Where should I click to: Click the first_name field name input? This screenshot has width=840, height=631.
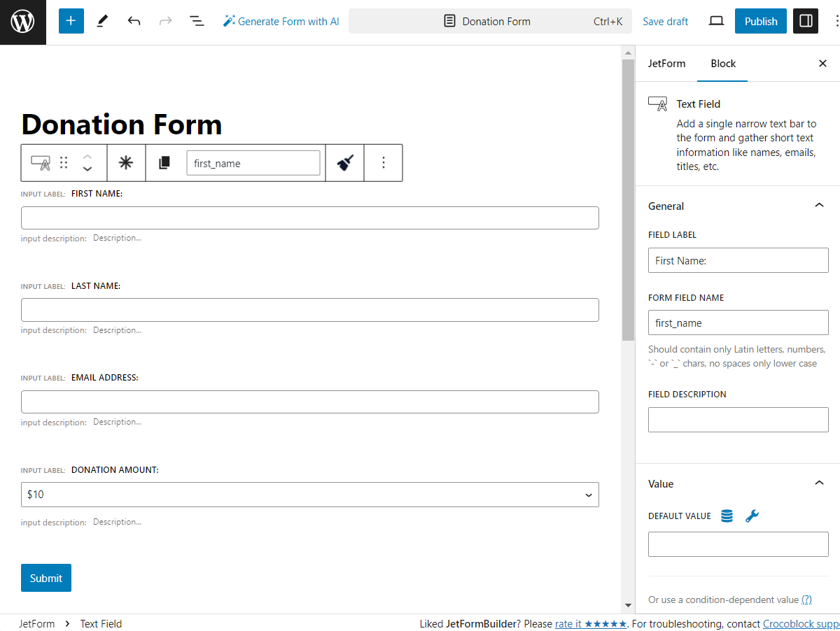point(253,162)
